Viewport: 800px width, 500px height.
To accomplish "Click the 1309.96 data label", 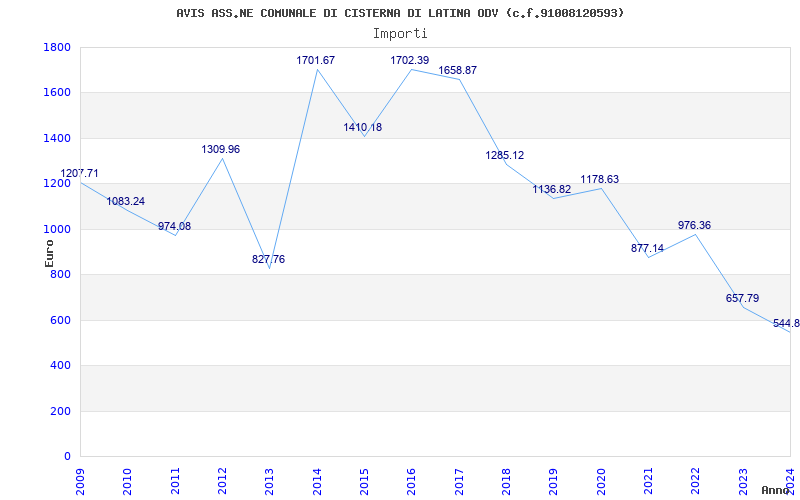I will pos(220,149).
